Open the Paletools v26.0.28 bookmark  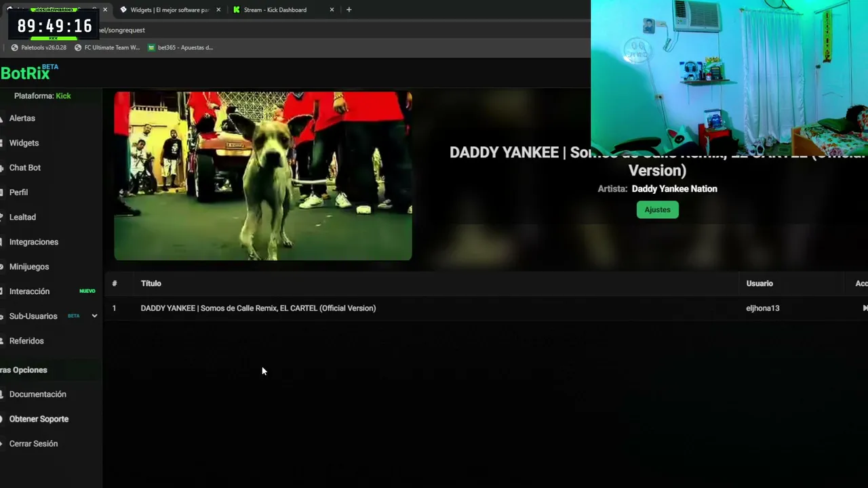pos(39,47)
